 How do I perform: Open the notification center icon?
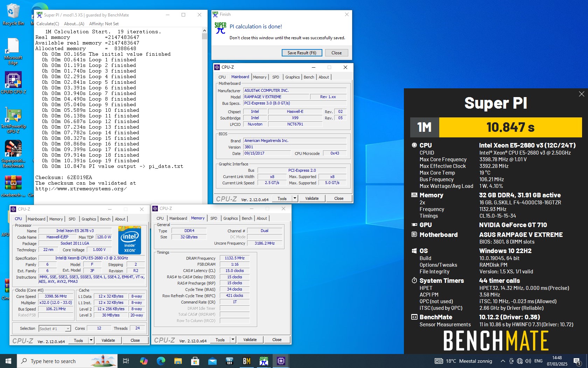[577, 361]
